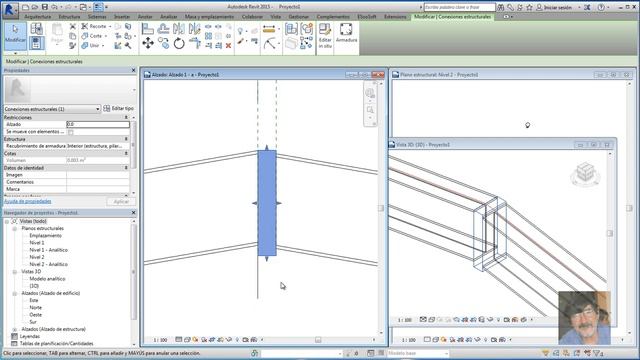Click the Trim/Extend tool in Modify panel

pyautogui.click(x=195, y=43)
